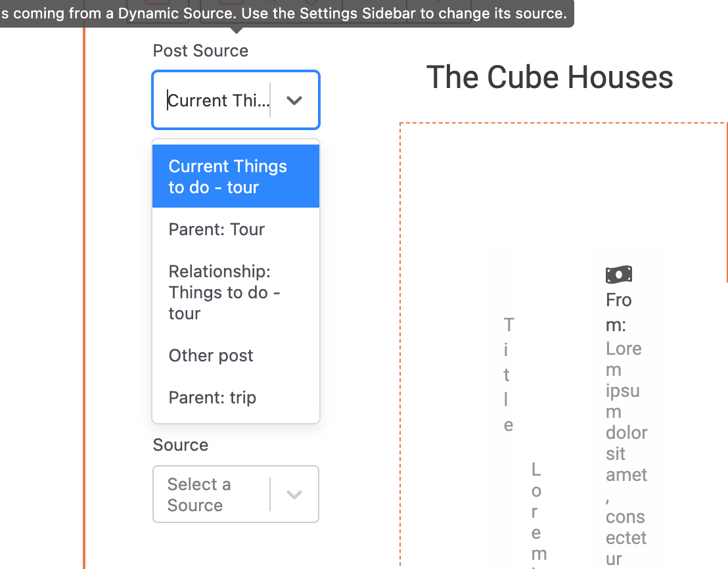Focus the Post Source text input

(217, 101)
